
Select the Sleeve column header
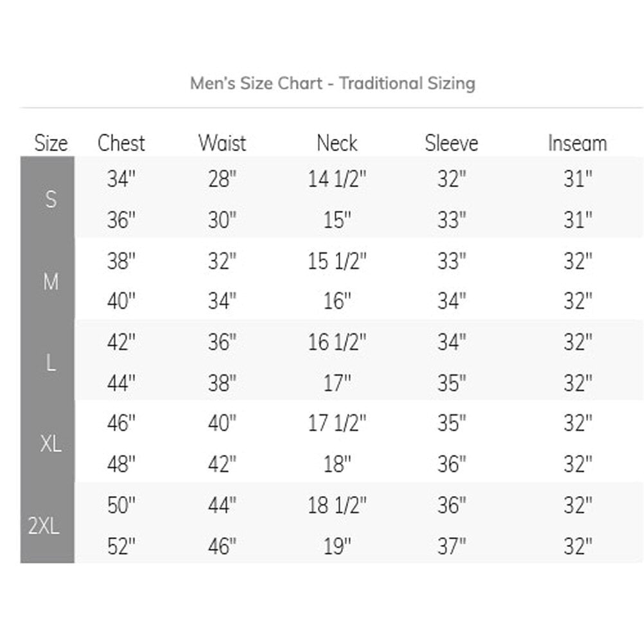pyautogui.click(x=451, y=143)
